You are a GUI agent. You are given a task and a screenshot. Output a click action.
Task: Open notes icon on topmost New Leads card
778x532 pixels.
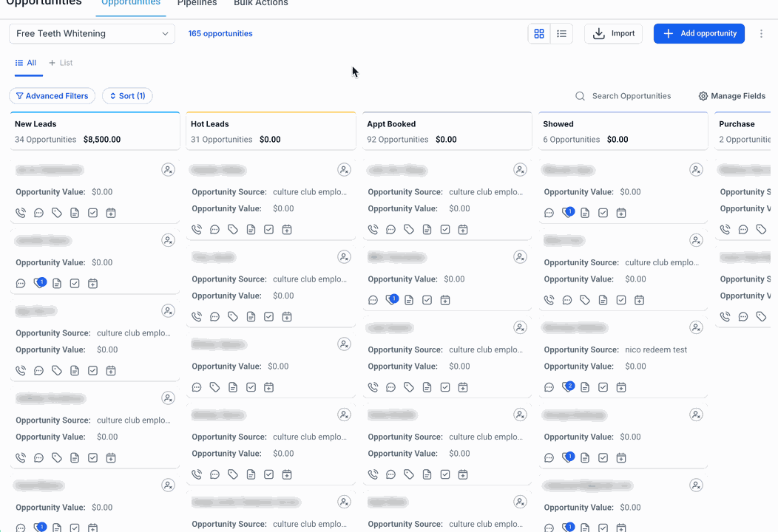coord(75,214)
